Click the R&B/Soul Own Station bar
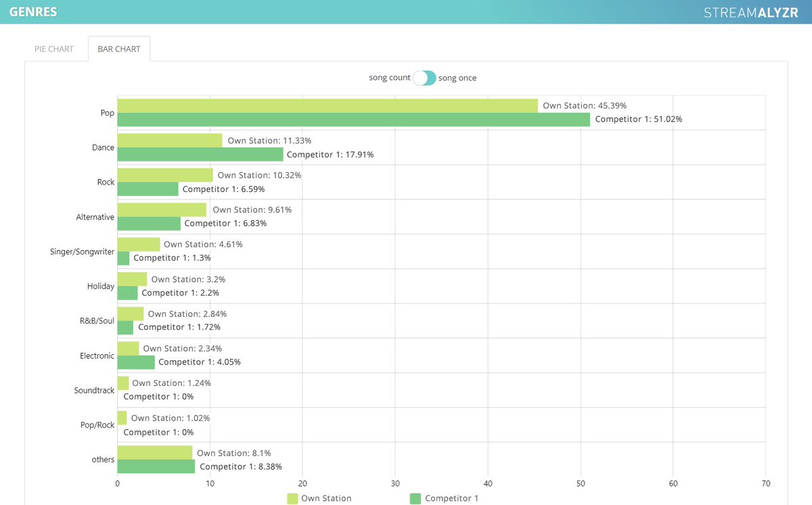Viewport: 812px width, 505px height. 131,314
